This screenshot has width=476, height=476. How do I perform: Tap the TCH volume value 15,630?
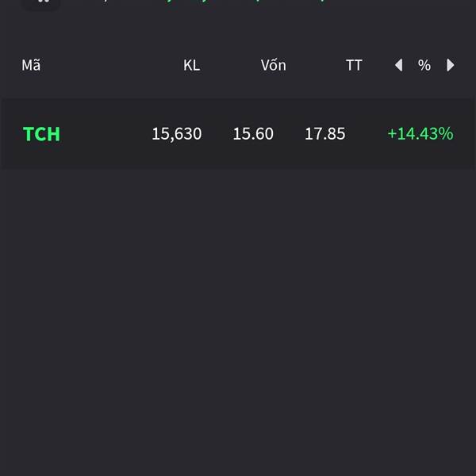pyautogui.click(x=177, y=134)
